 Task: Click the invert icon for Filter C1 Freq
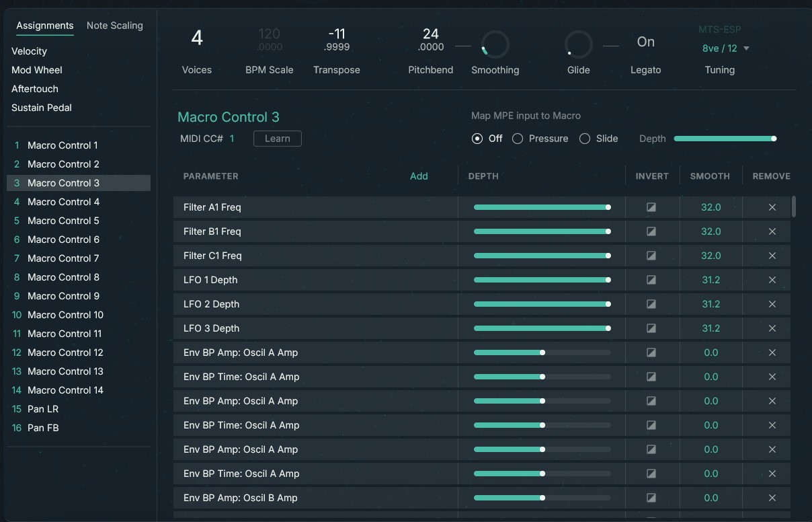coord(651,256)
